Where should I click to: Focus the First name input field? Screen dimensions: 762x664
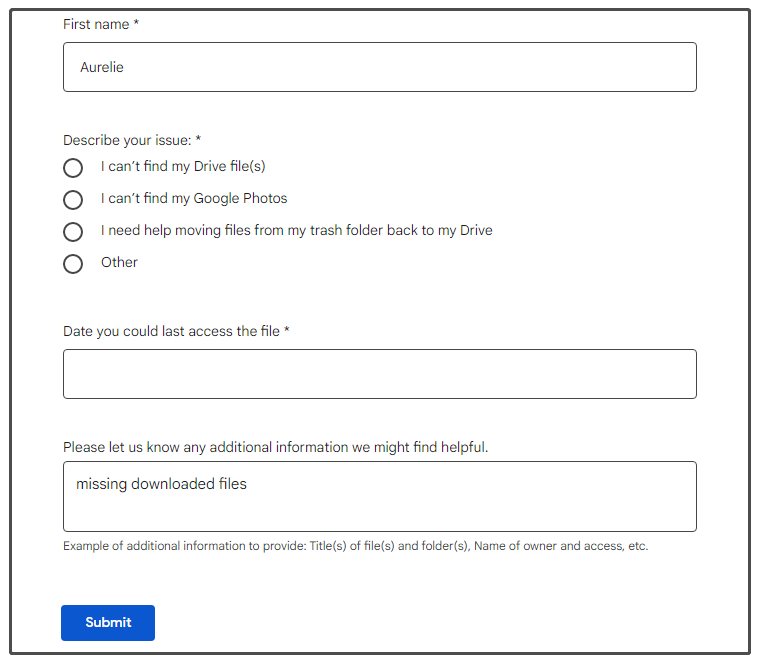(380, 67)
